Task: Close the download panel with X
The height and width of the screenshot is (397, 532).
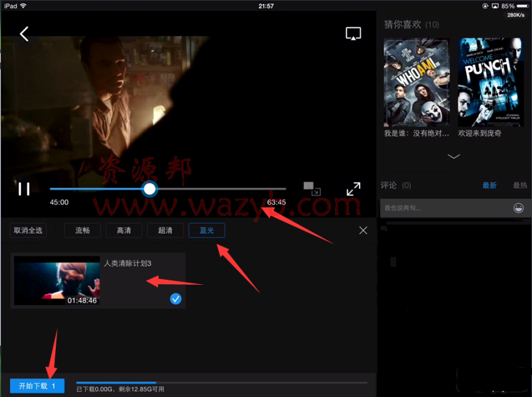Action: [363, 230]
